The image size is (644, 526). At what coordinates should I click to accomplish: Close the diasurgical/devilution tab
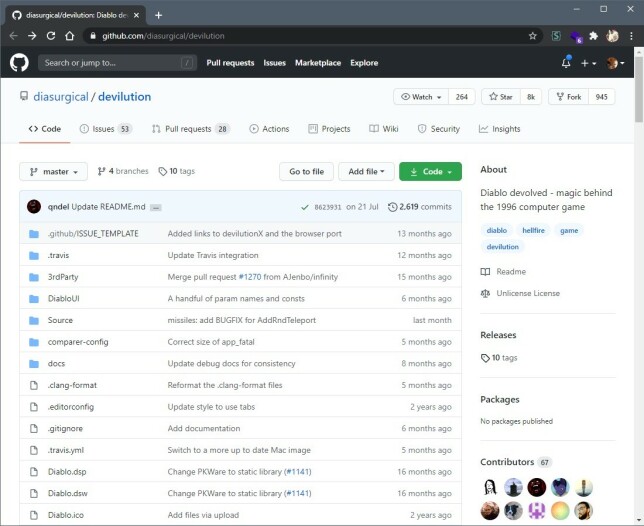[x=137, y=15]
